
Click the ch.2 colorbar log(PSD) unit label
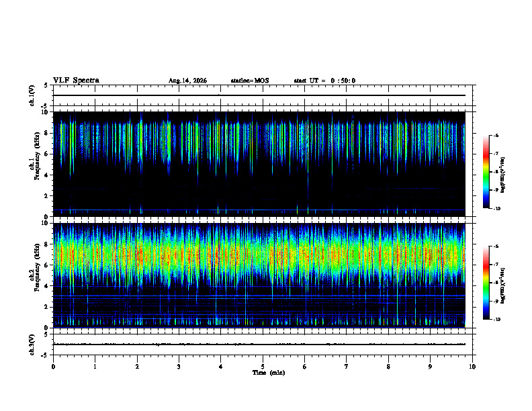(503, 285)
